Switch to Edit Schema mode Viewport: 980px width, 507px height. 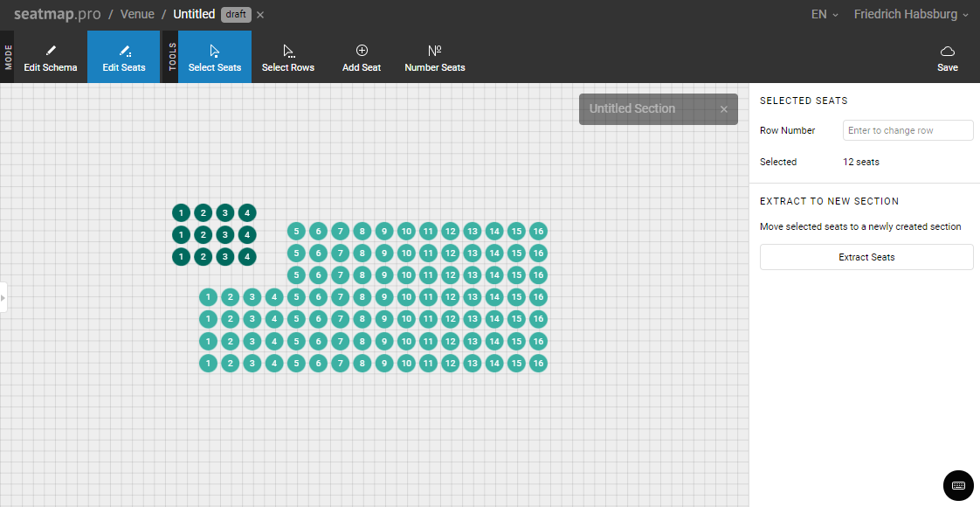point(50,58)
